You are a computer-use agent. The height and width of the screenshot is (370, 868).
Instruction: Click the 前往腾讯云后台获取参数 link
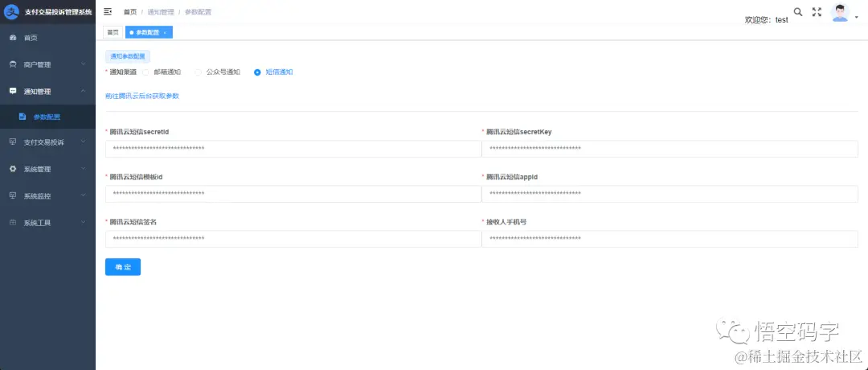pyautogui.click(x=142, y=96)
